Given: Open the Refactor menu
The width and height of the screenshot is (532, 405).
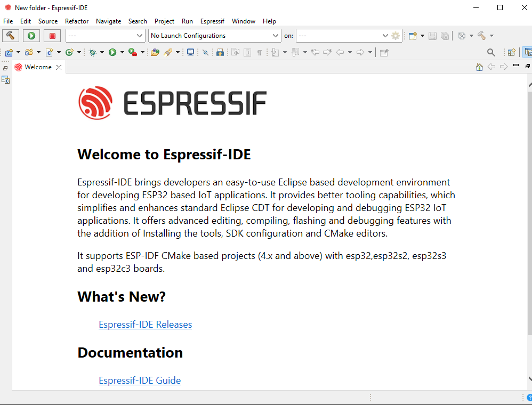Looking at the screenshot, I should 77,21.
